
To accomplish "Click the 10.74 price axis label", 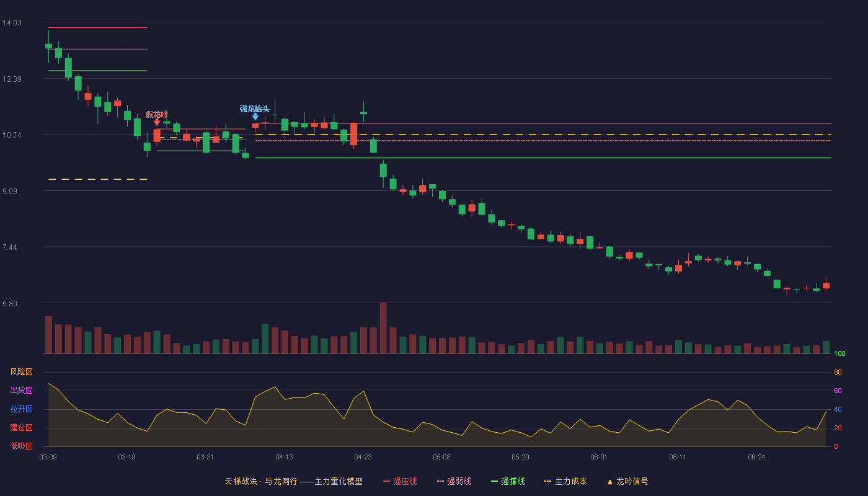I will point(12,135).
